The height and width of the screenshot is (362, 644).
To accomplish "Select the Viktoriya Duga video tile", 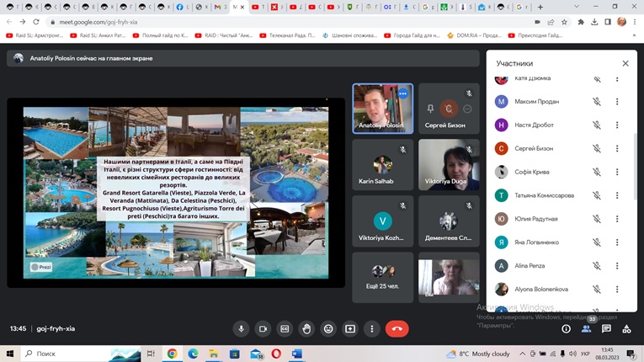I will [x=449, y=165].
